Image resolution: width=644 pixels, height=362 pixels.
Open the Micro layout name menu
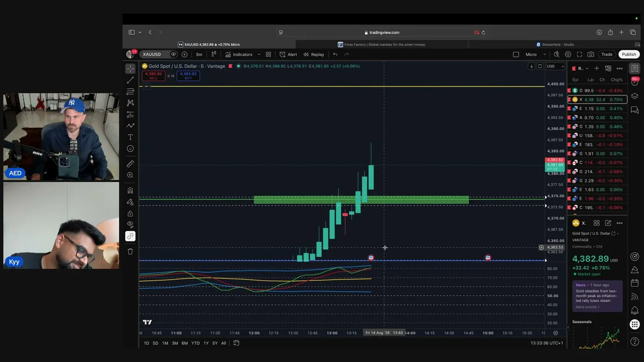536,54
